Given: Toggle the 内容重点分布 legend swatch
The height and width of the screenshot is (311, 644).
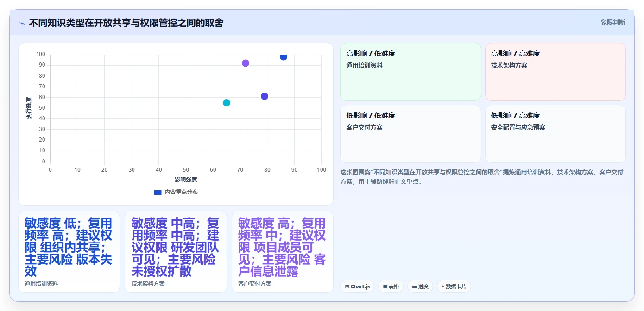Looking at the screenshot, I should coord(158,192).
